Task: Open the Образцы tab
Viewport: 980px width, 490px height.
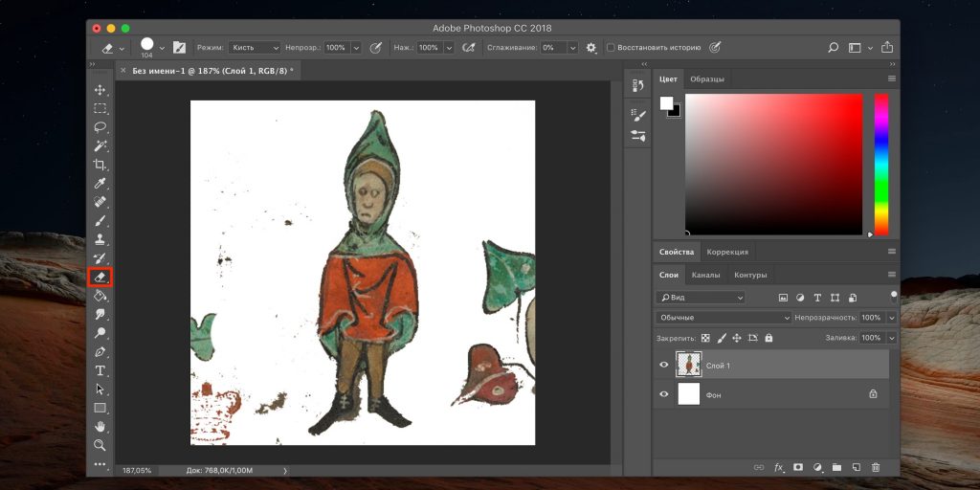Action: 707,78
